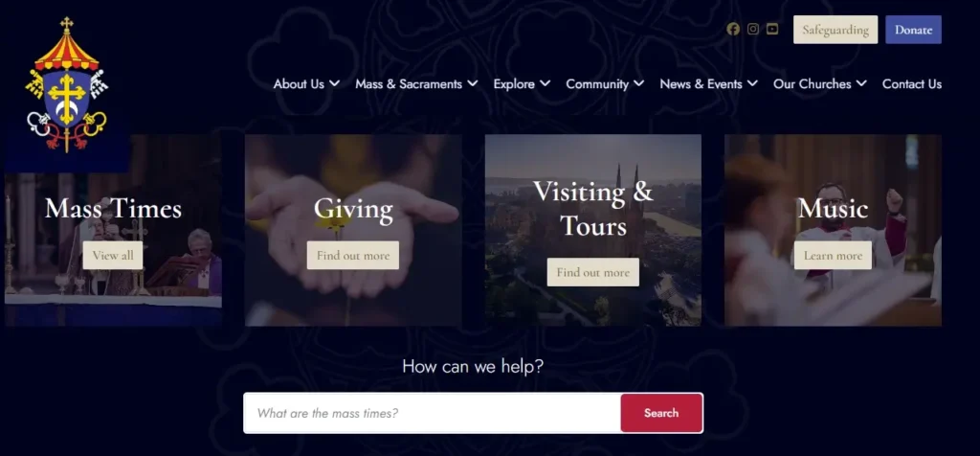Click Learn more on Music card
The width and height of the screenshot is (980, 456).
[x=833, y=255]
